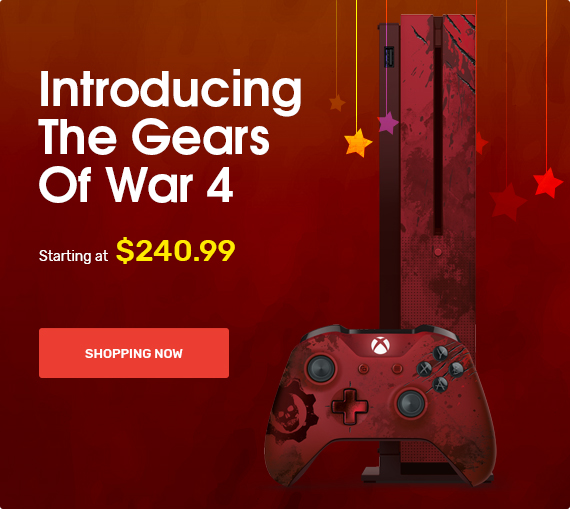Click the A button on the controller

pos(440,384)
